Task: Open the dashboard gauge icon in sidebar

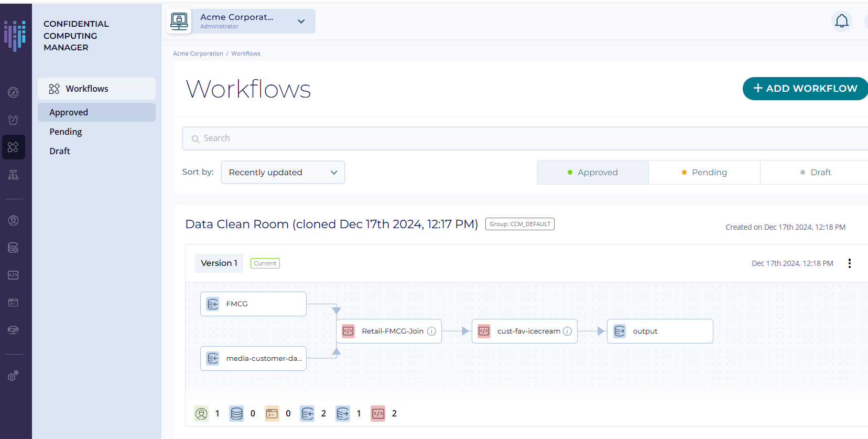Action: 13,92
